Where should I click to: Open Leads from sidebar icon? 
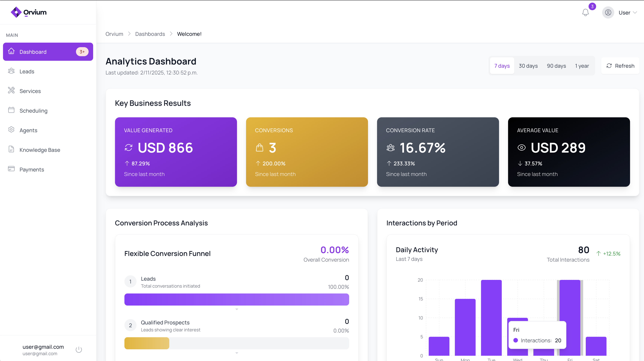coord(11,71)
